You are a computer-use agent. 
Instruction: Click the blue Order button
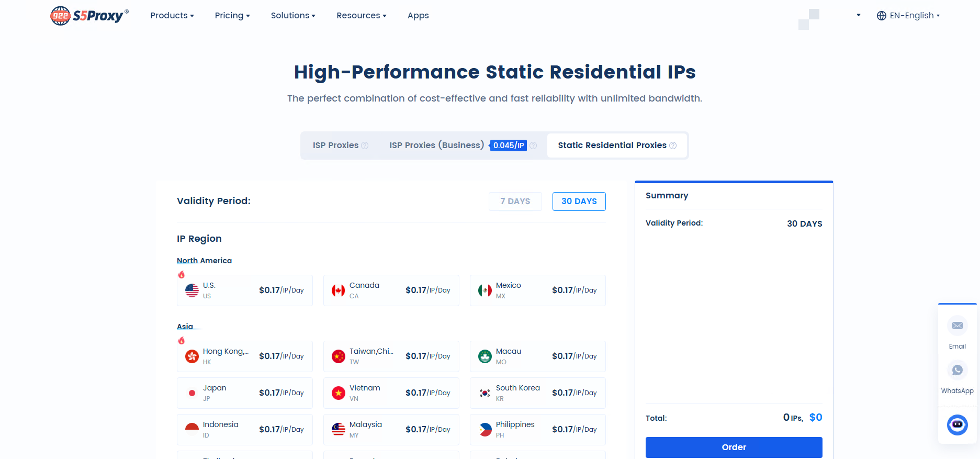point(734,447)
